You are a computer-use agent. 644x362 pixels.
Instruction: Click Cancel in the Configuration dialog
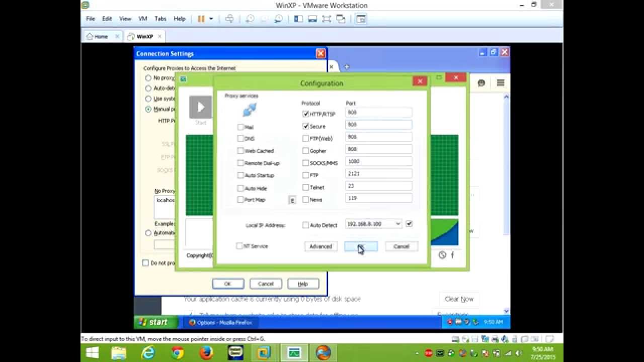click(401, 246)
